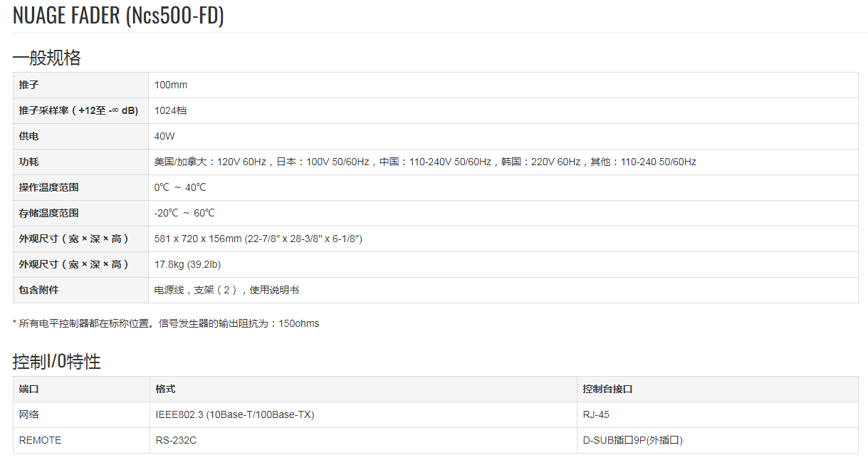Select the 17.8kg (39.2lb) value

tap(188, 264)
